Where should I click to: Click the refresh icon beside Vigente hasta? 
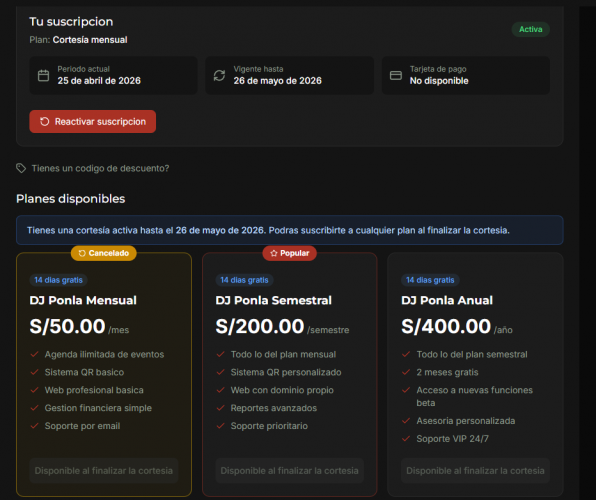tap(219, 75)
